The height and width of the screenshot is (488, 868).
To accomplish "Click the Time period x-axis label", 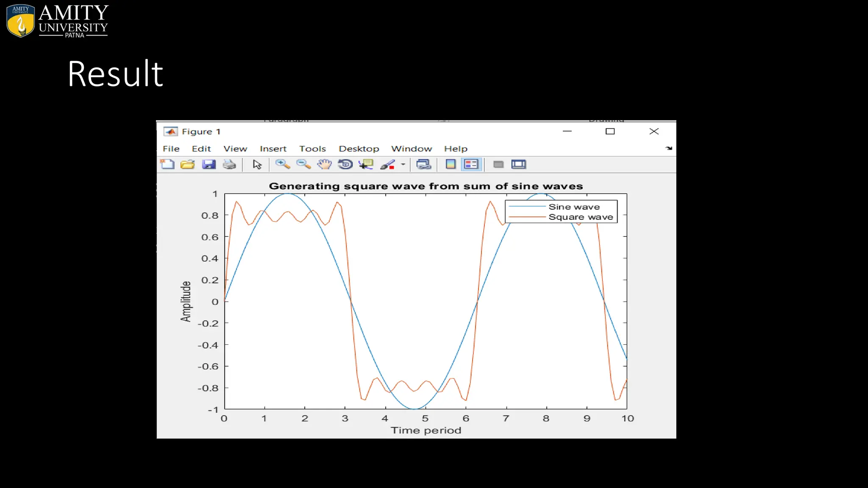I will tap(426, 430).
